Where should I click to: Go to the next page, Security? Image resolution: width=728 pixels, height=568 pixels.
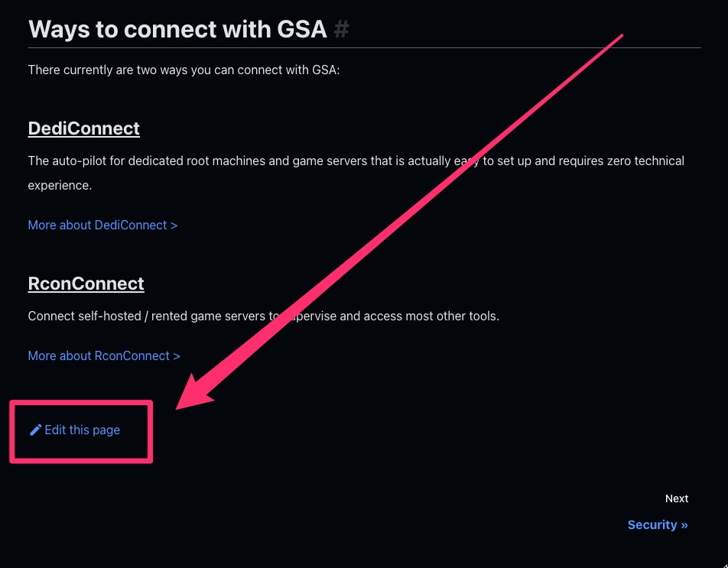coord(652,525)
